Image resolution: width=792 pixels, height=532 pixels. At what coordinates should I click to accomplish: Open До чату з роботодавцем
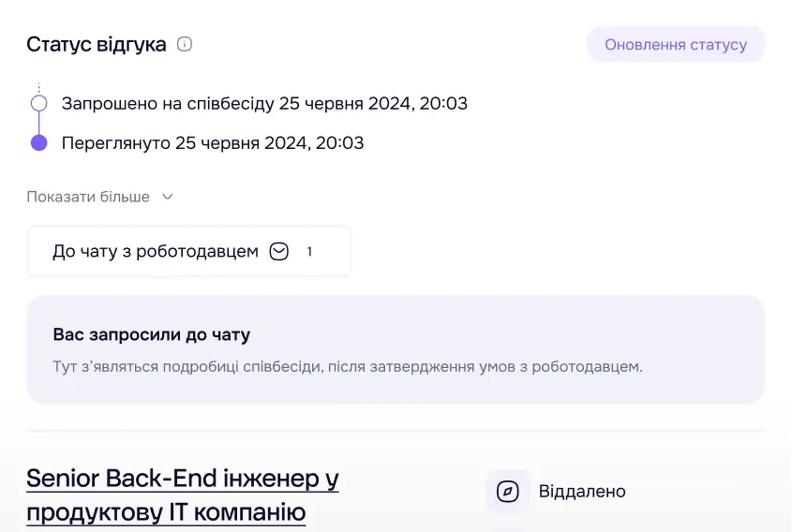(189, 251)
